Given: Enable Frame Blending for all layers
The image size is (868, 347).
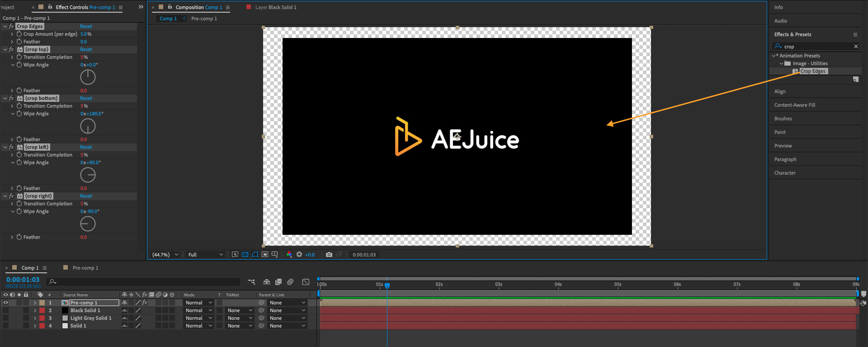Looking at the screenshot, I should pyautogui.click(x=278, y=282).
